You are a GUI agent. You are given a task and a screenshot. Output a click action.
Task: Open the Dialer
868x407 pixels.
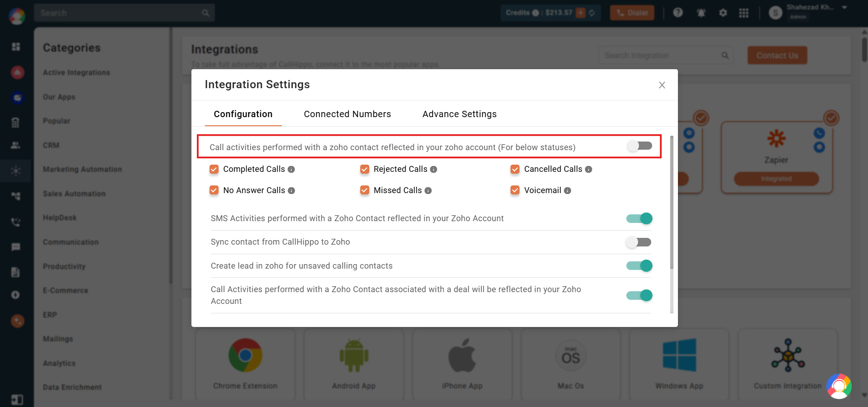pyautogui.click(x=632, y=13)
